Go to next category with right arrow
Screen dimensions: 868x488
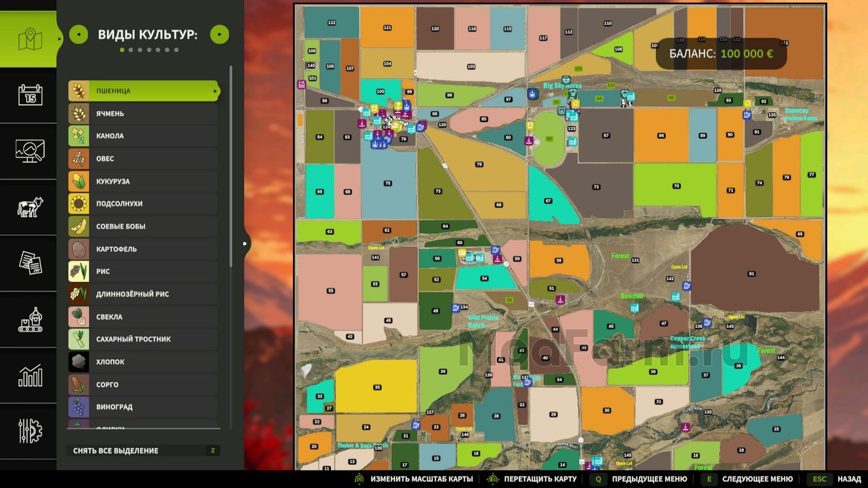pos(220,34)
